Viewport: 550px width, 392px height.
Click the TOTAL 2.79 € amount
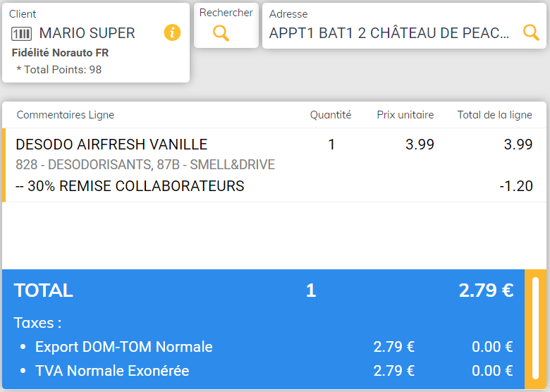(x=486, y=290)
